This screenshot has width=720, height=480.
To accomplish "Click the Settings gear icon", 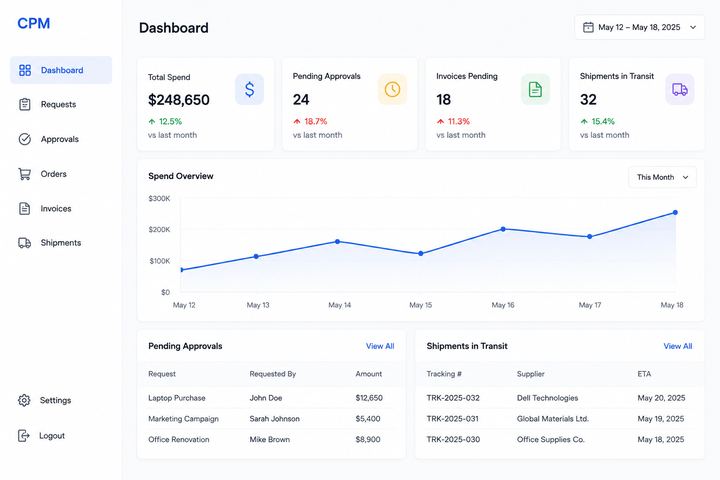I will (x=24, y=400).
